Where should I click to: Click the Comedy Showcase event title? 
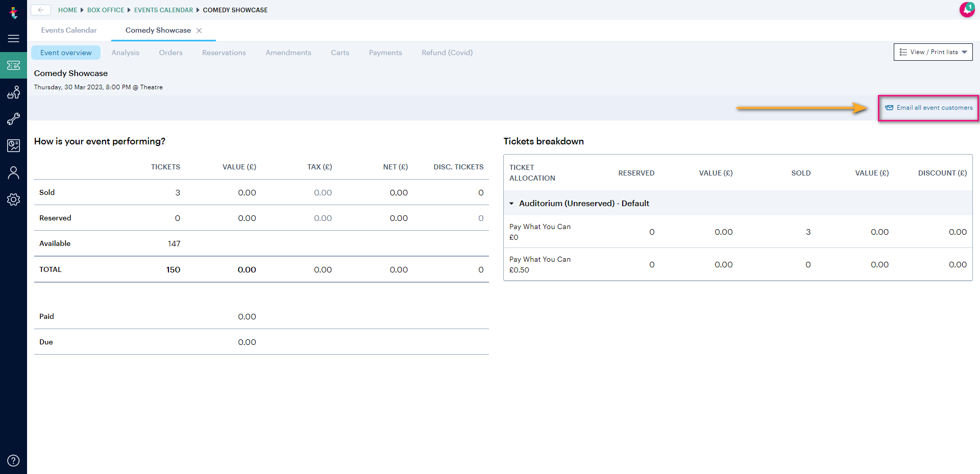coord(71,73)
